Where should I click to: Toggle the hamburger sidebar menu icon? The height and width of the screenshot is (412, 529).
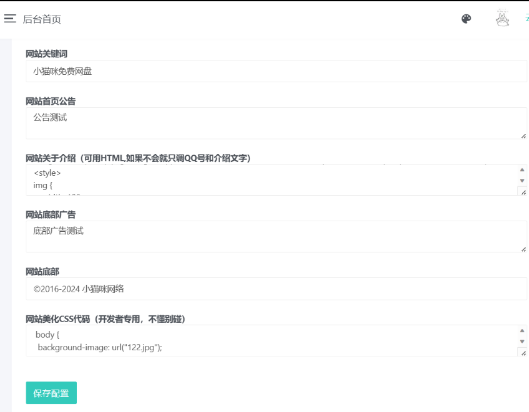click(x=10, y=18)
